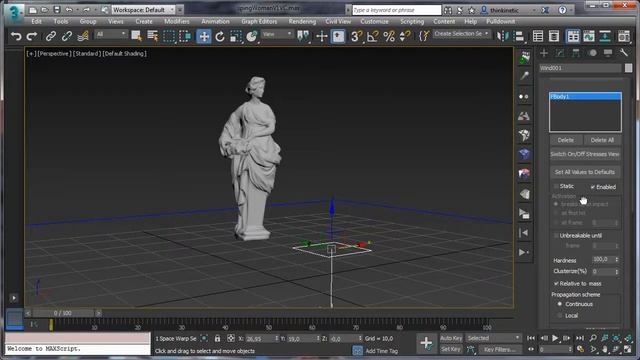Enable the Static checkbox
This screenshot has height=360, width=640.
click(556, 186)
